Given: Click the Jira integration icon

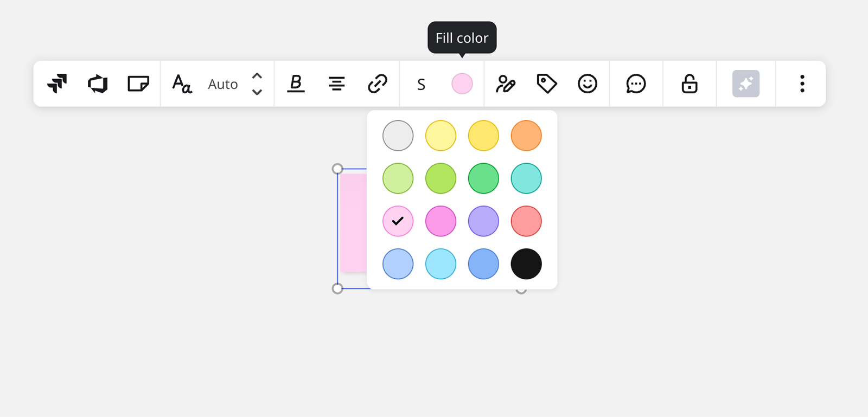Looking at the screenshot, I should [57, 84].
